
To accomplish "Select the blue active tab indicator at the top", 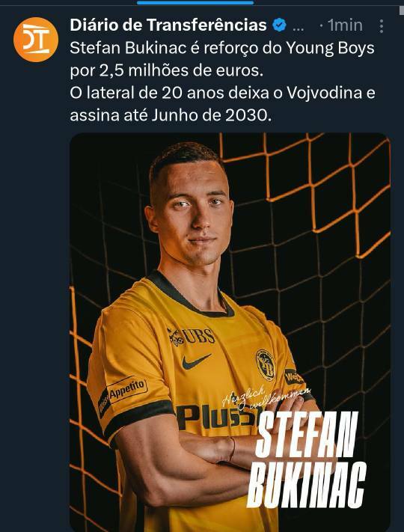I will 195,2.
